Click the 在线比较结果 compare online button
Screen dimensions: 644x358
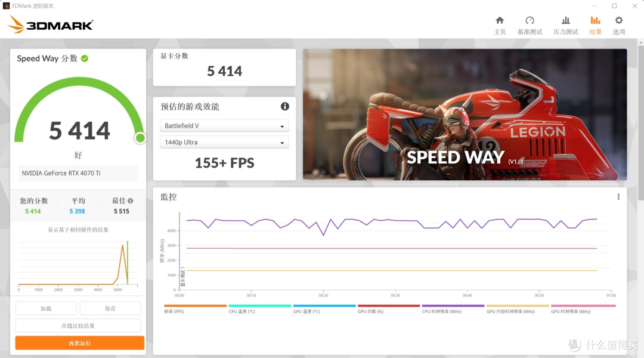pos(78,326)
